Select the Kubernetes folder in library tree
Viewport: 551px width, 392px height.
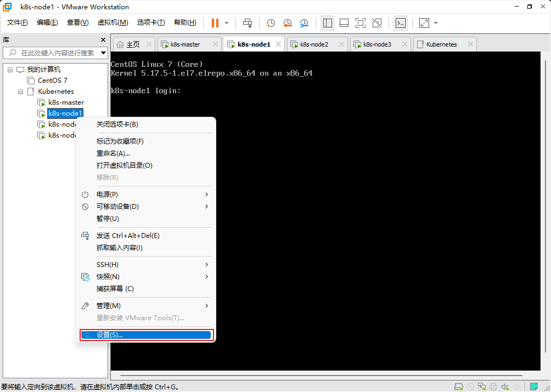coord(56,91)
